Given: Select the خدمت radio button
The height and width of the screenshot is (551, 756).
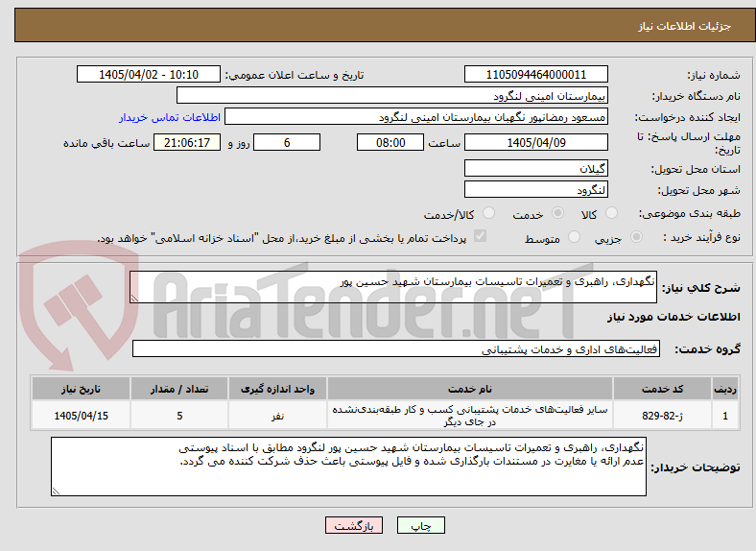Looking at the screenshot, I should [557, 213].
